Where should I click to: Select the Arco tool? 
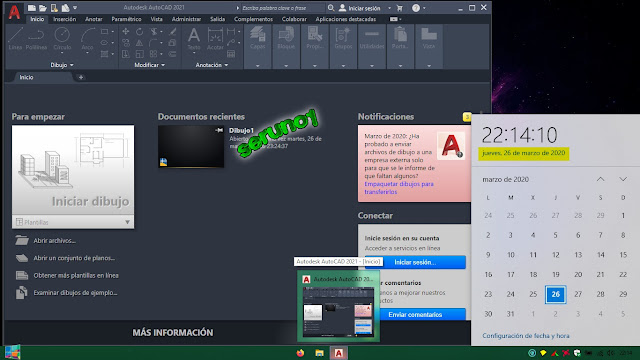point(87,38)
